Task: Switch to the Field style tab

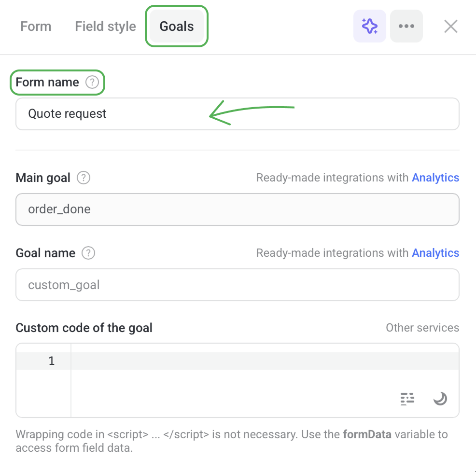Action: 105,26
